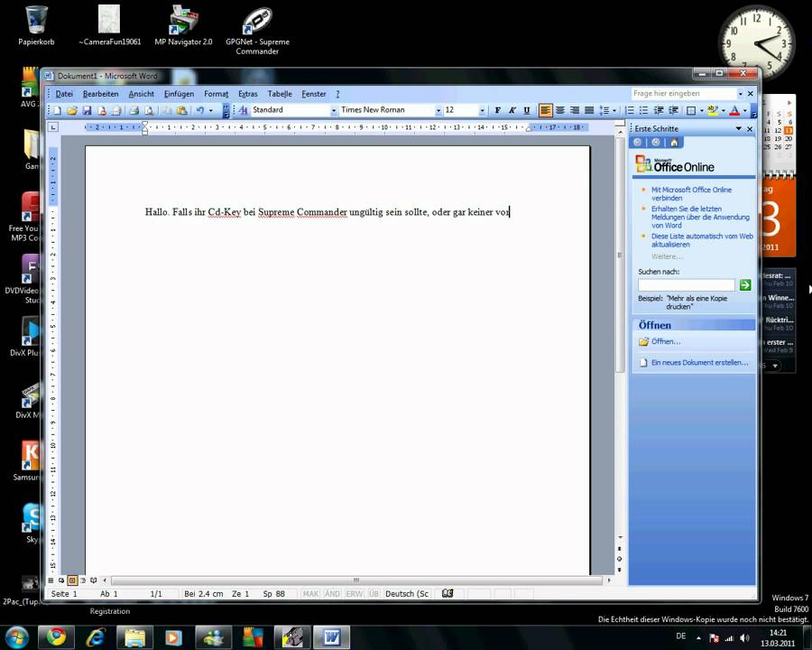Close the Erste Schritte task pane
The height and width of the screenshot is (650, 812).
[750, 128]
